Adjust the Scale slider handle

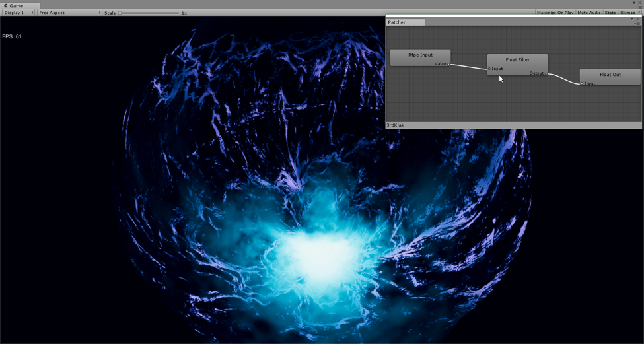[x=120, y=13]
